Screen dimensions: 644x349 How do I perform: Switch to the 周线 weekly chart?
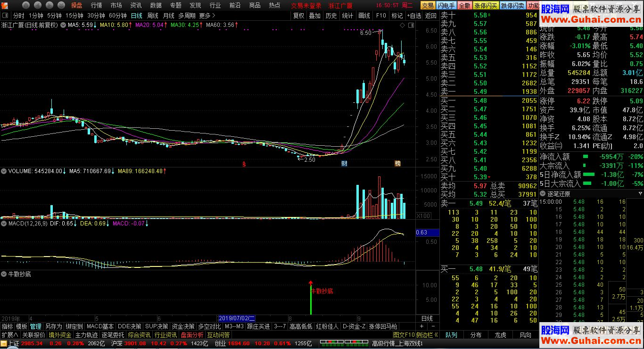153,16
